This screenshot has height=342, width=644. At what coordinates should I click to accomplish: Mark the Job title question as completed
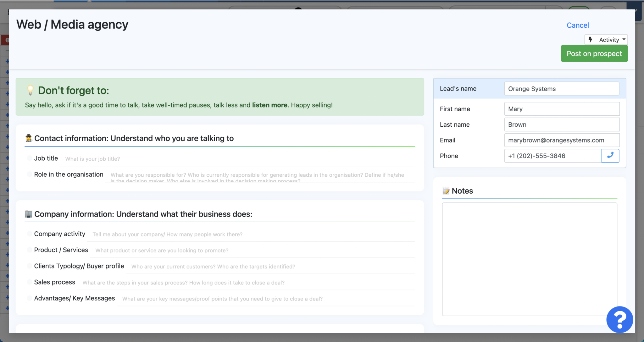[29, 158]
